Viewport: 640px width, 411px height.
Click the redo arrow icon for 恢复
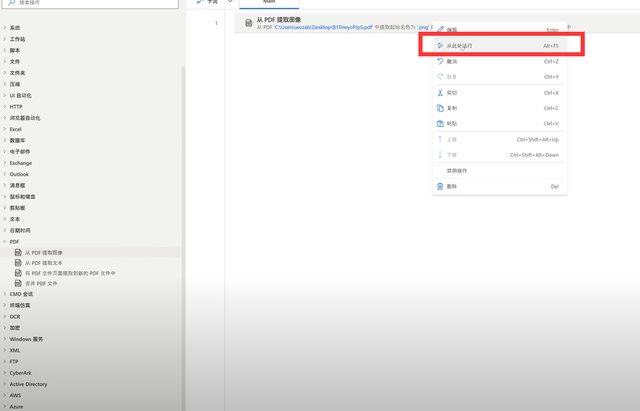(440, 77)
